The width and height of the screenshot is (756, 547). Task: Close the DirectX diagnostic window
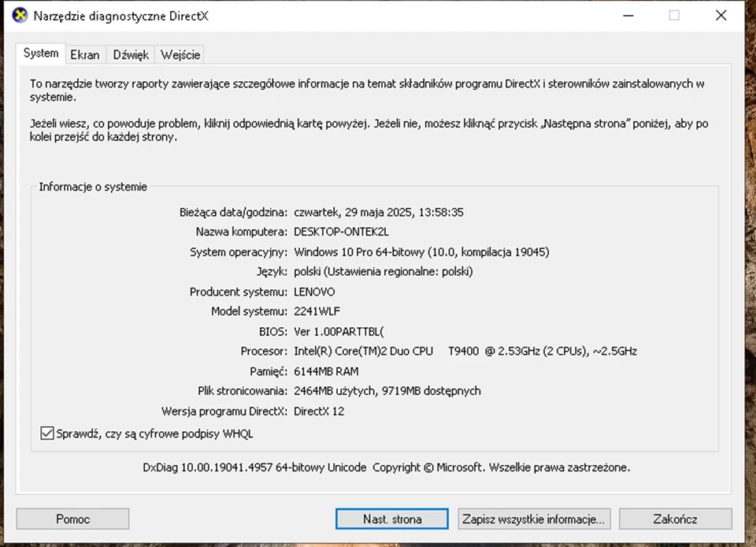721,16
